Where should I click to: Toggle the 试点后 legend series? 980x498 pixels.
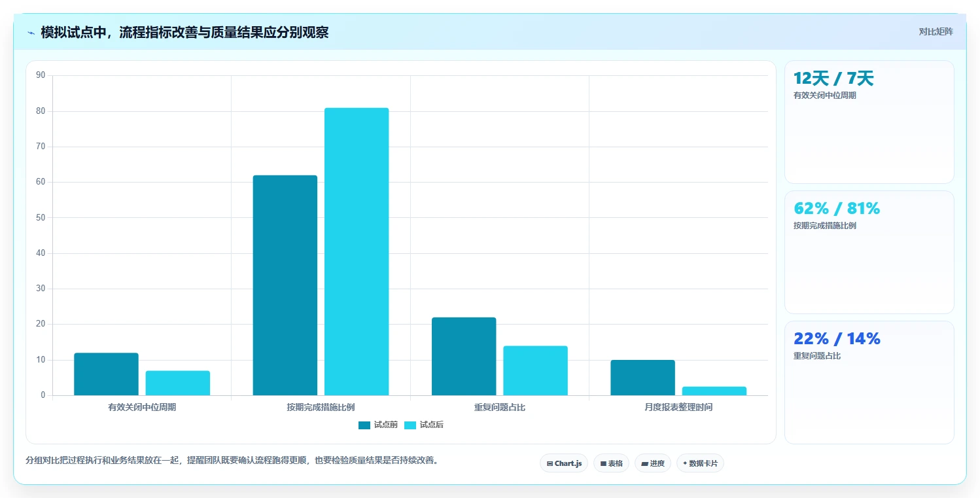[x=424, y=425]
